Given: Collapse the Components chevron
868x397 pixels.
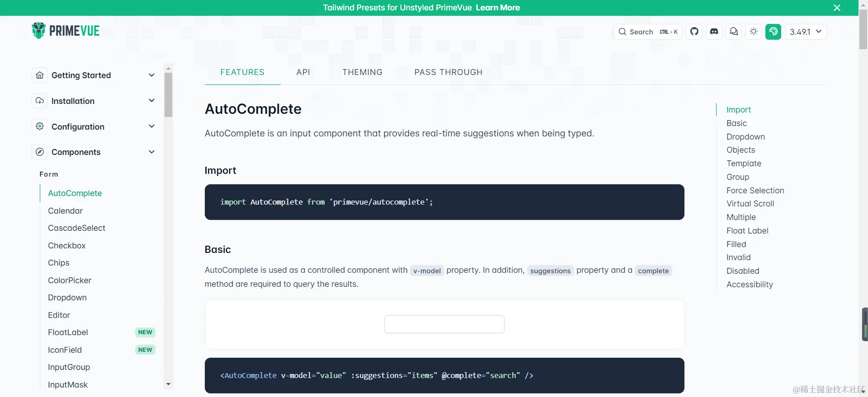Looking at the screenshot, I should [152, 152].
